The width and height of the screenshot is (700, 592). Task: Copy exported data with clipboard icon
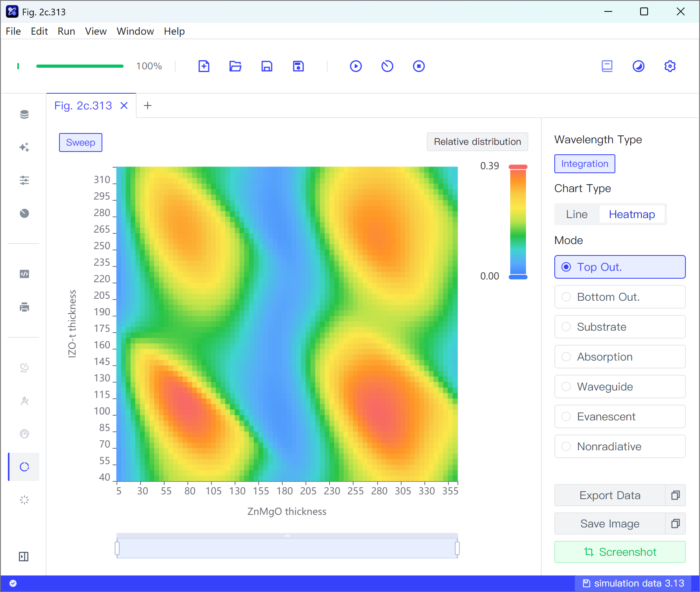pyautogui.click(x=676, y=495)
